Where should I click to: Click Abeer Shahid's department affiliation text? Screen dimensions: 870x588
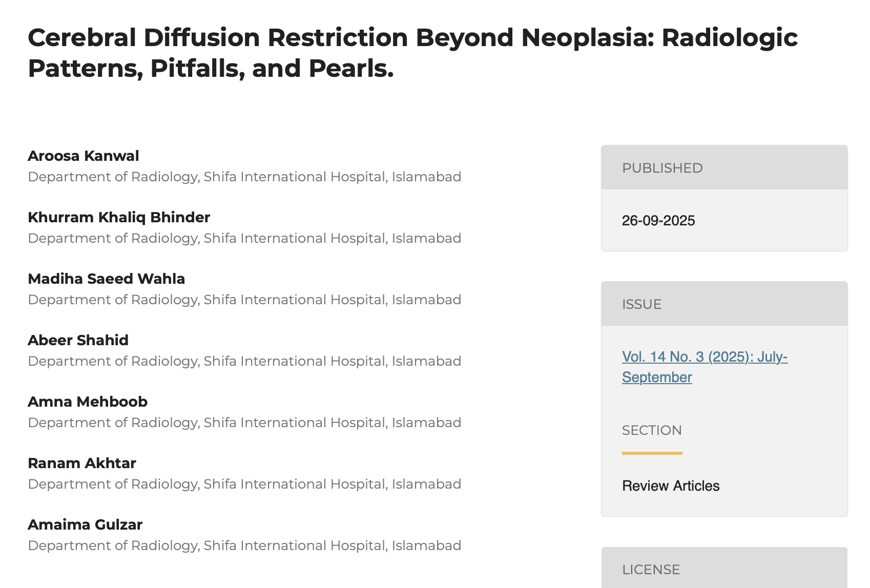(x=244, y=361)
